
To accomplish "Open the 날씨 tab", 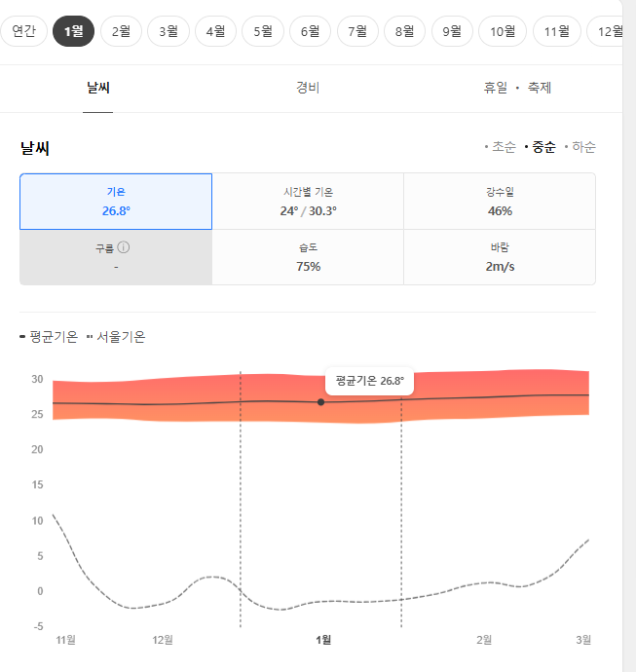I will pos(98,88).
